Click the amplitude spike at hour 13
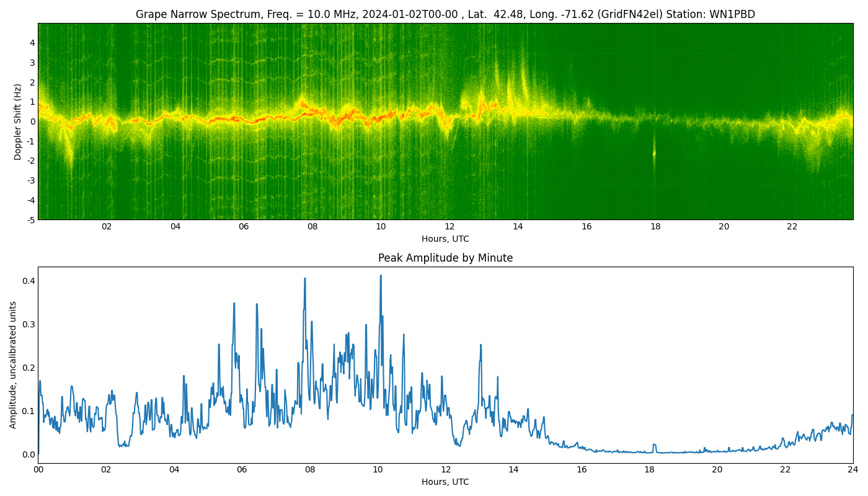The width and height of the screenshot is (868, 496). coord(480,345)
